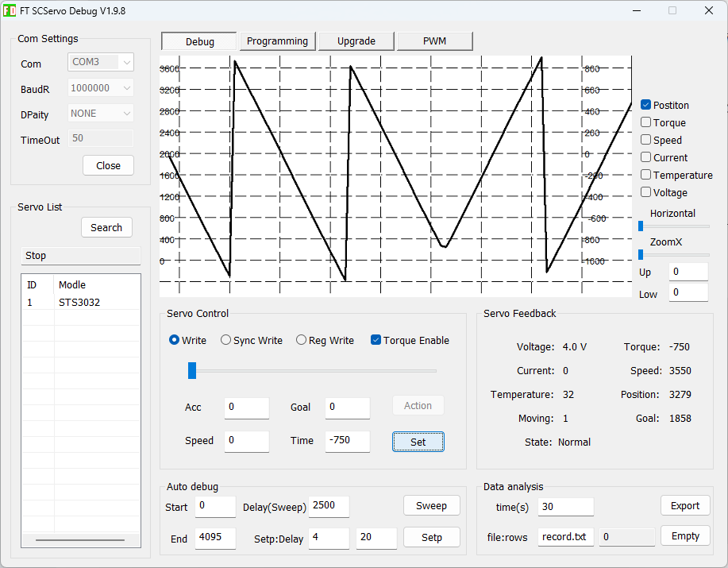The image size is (728, 568).
Task: Open the Com port dropdown showing COM3
Action: [101, 62]
